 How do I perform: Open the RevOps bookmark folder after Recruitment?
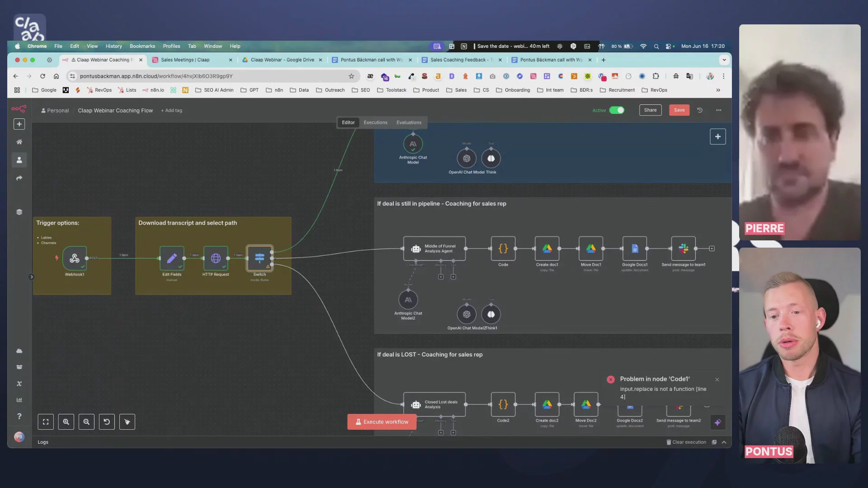655,90
